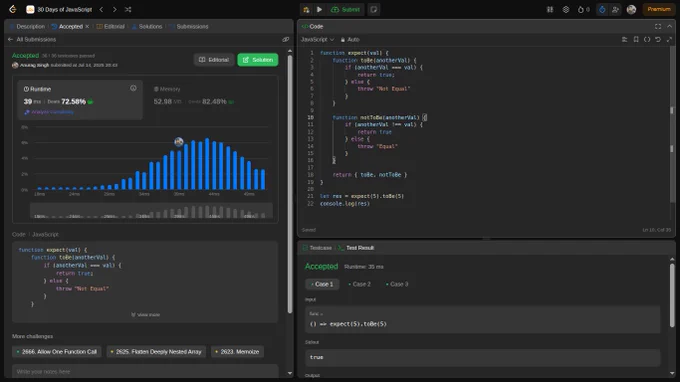
Task: Switch to the Testcase tab
Action: 317,248
